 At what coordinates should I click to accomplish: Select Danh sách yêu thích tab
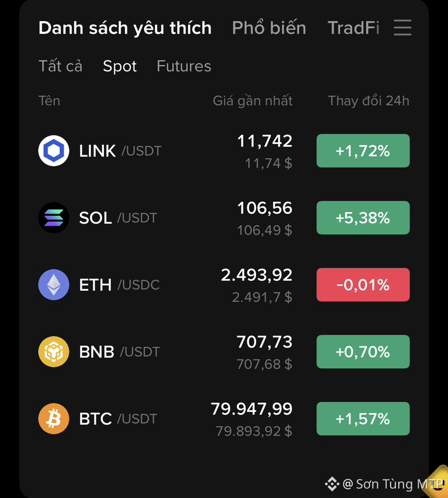[x=125, y=28]
